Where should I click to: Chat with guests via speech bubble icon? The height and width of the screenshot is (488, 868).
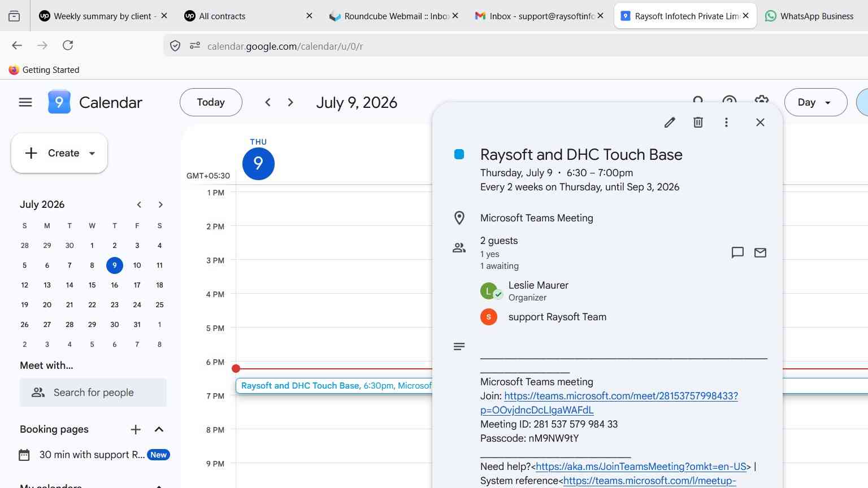click(737, 252)
